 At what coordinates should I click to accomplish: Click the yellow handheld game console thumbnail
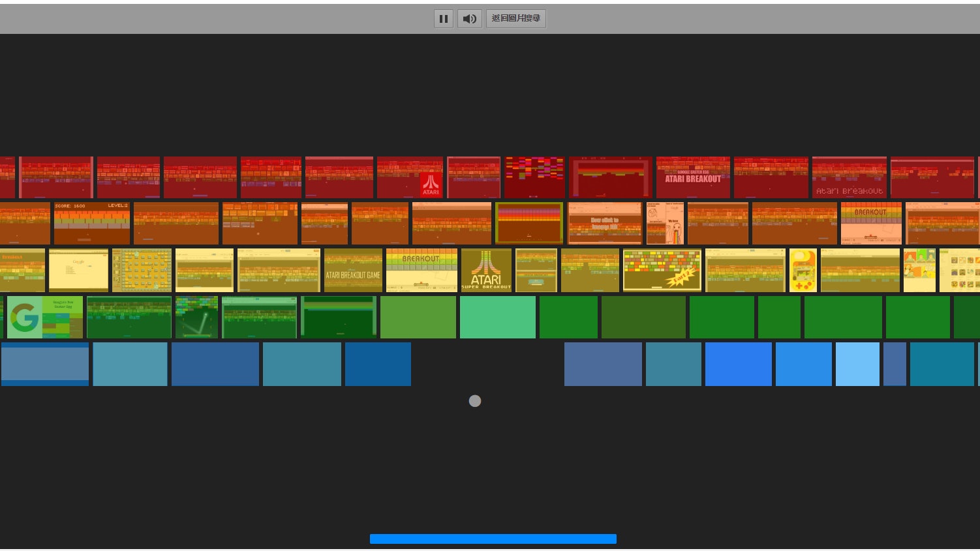click(x=803, y=270)
